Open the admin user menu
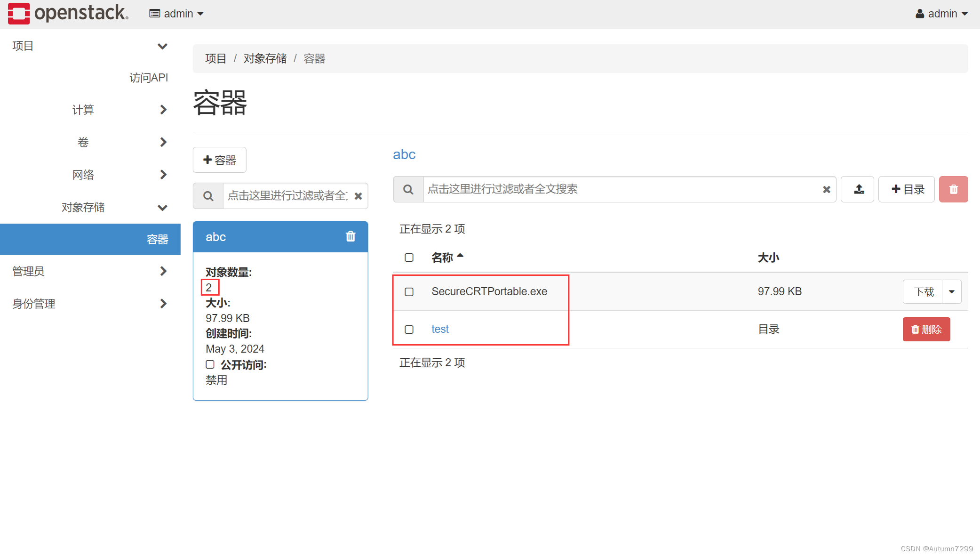This screenshot has height=556, width=980. [x=941, y=14]
